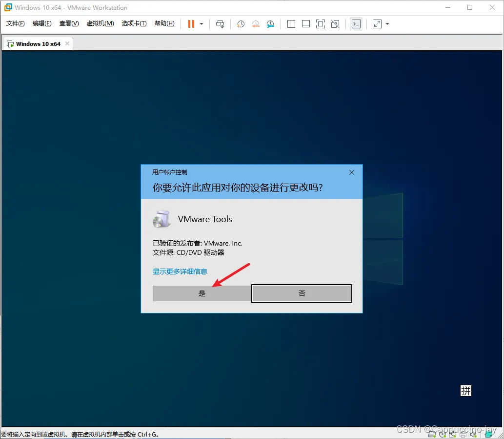Click 否 to deny the change
Screen dimensions: 504x439
point(302,293)
